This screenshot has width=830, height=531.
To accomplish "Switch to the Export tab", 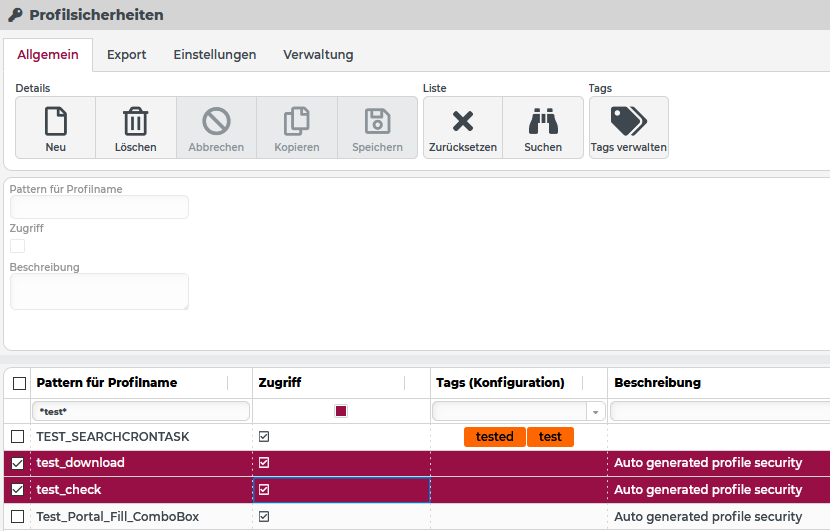I will (x=127, y=55).
